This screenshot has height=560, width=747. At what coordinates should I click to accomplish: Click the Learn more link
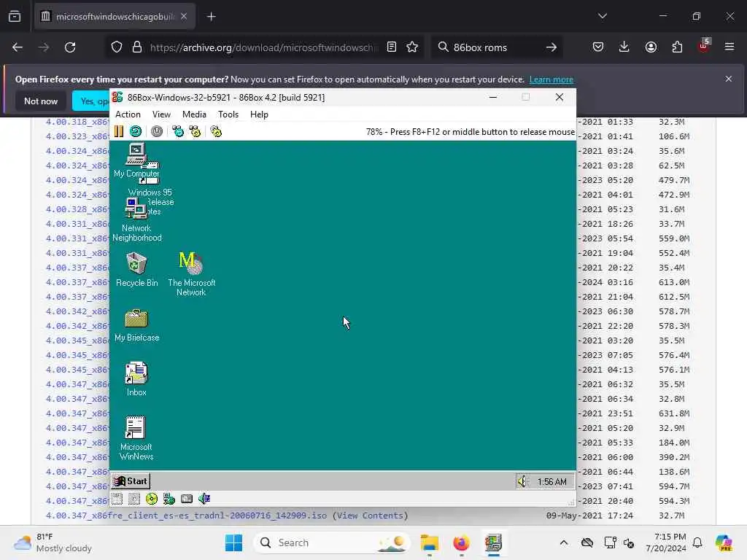(x=551, y=79)
